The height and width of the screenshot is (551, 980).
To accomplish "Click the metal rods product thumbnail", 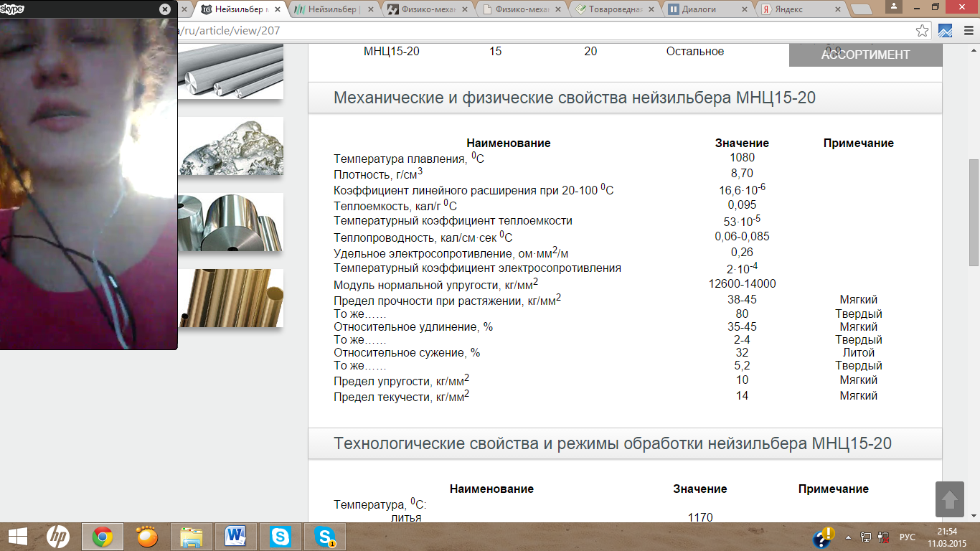I will pyautogui.click(x=230, y=70).
